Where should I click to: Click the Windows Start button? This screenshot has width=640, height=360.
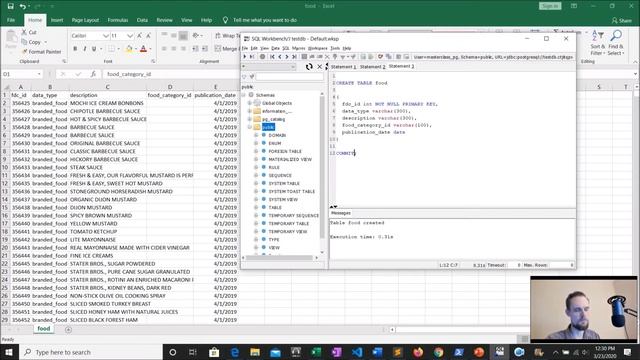[9, 352]
